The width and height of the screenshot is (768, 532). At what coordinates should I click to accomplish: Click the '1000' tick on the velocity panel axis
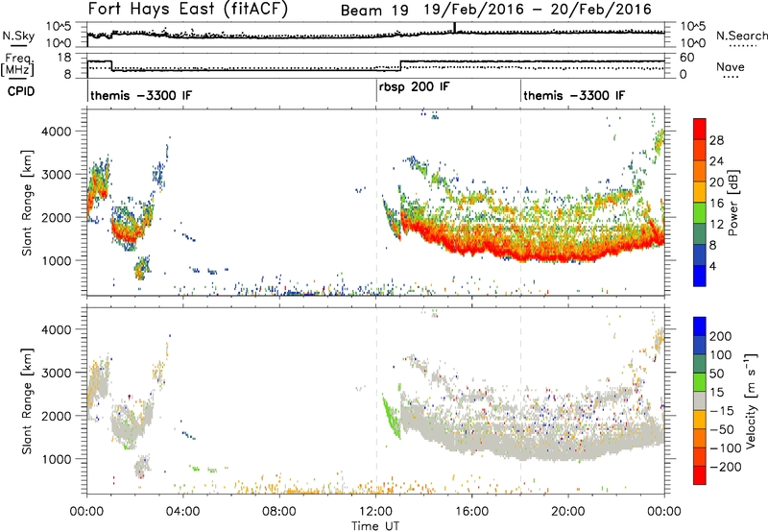(x=56, y=459)
